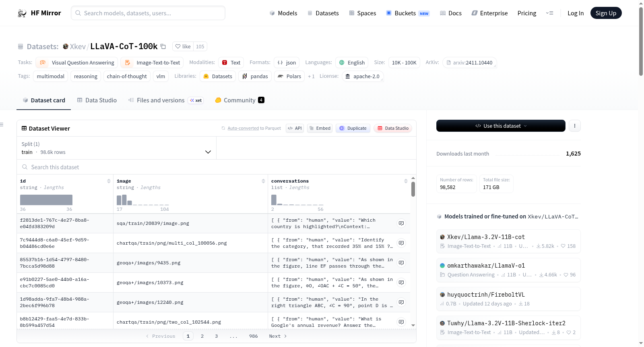
Task: Open the Files and versions tab
Action: pos(166,100)
